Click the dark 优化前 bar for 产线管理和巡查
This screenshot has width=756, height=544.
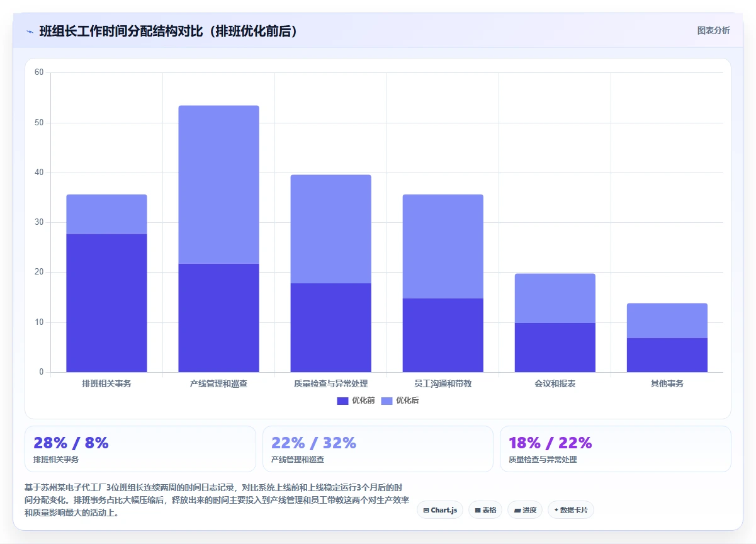point(218,318)
